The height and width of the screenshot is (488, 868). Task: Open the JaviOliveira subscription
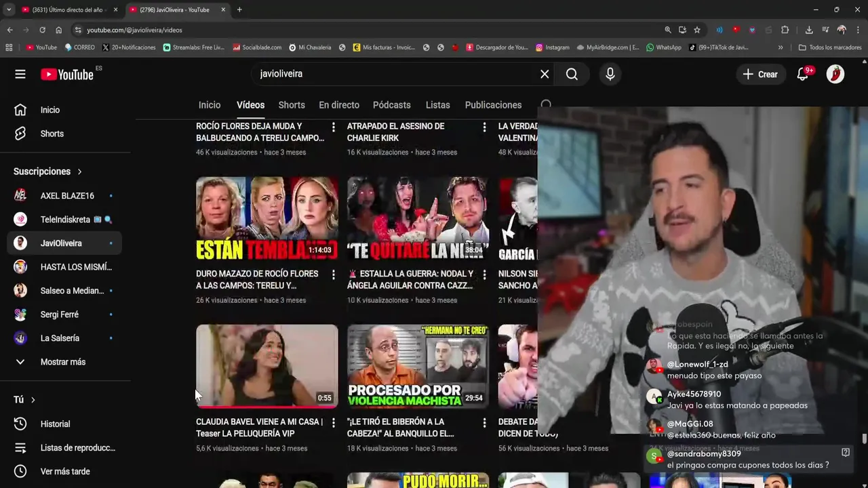[x=66, y=243]
